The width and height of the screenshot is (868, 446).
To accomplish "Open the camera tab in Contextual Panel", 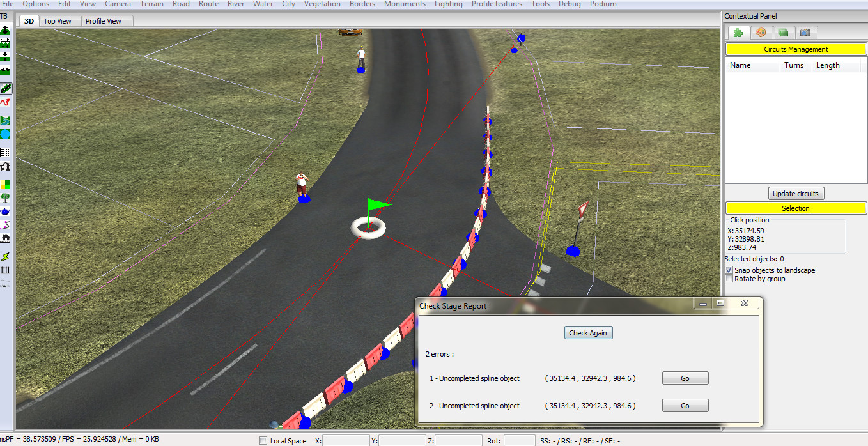I will tap(805, 33).
